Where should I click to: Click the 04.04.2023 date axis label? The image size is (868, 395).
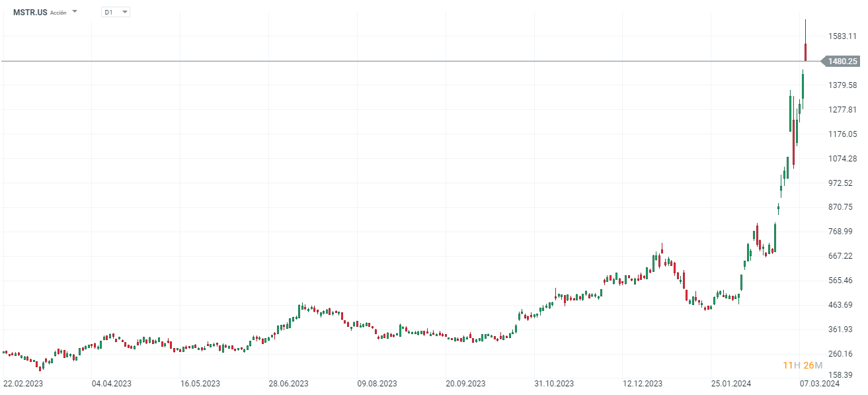[x=112, y=384]
